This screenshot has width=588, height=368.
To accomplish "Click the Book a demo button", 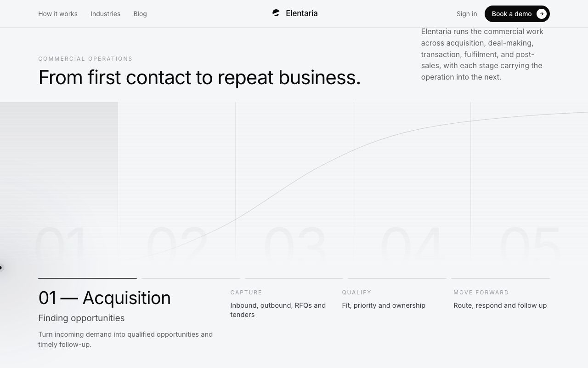I will pos(517,14).
